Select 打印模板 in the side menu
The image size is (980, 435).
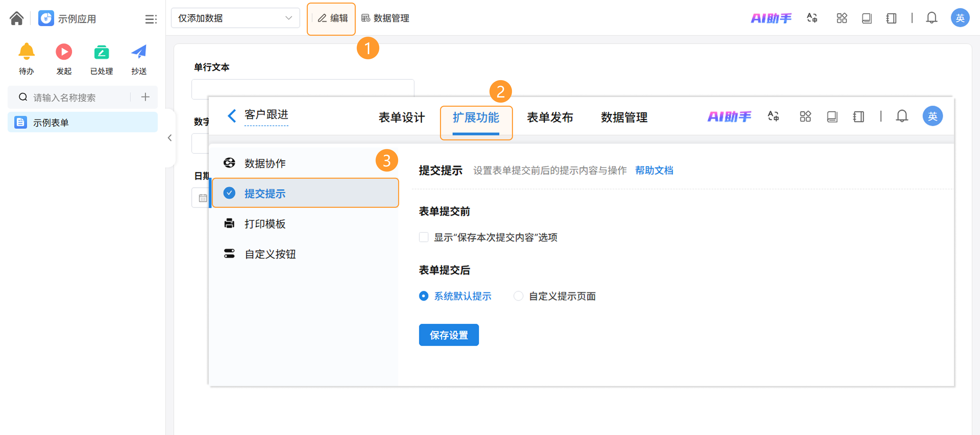(x=265, y=224)
